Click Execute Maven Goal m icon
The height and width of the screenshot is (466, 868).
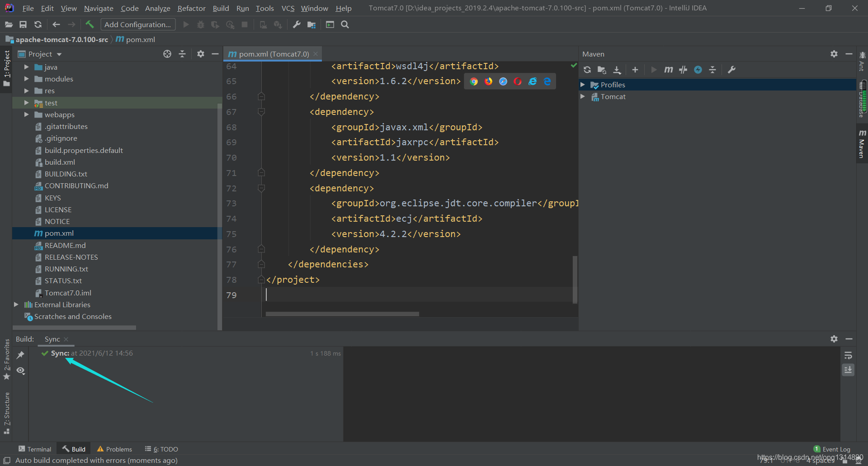668,70
